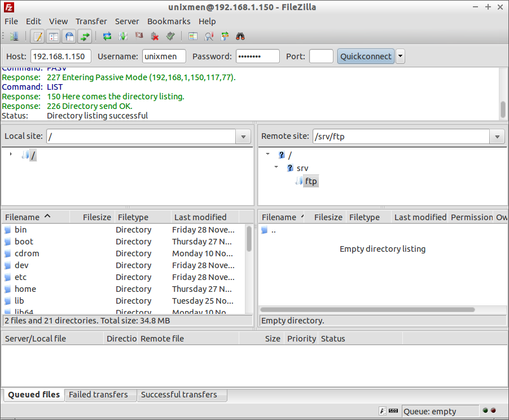Click the transfer type icon in status bar
The width and height of the screenshot is (509, 420).
pyautogui.click(x=383, y=411)
